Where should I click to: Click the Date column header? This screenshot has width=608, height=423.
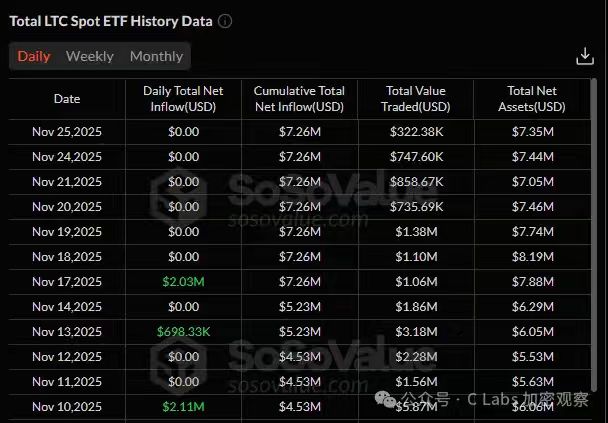coord(67,99)
